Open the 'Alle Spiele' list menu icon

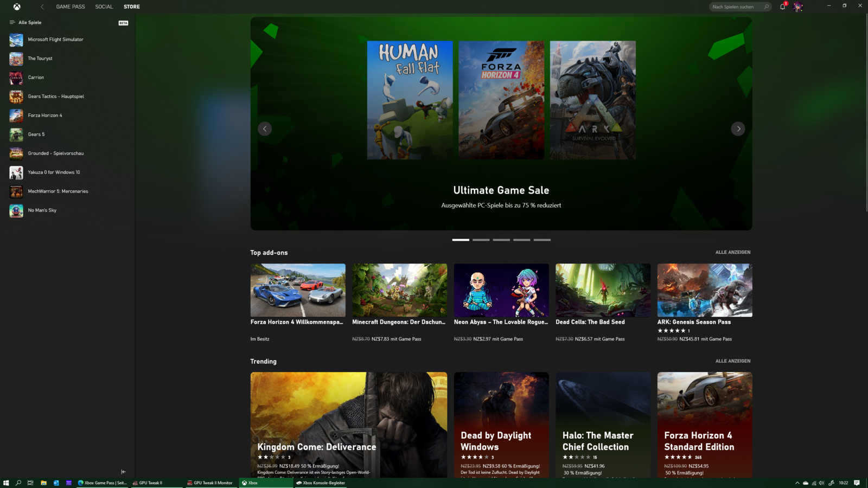pos(12,22)
